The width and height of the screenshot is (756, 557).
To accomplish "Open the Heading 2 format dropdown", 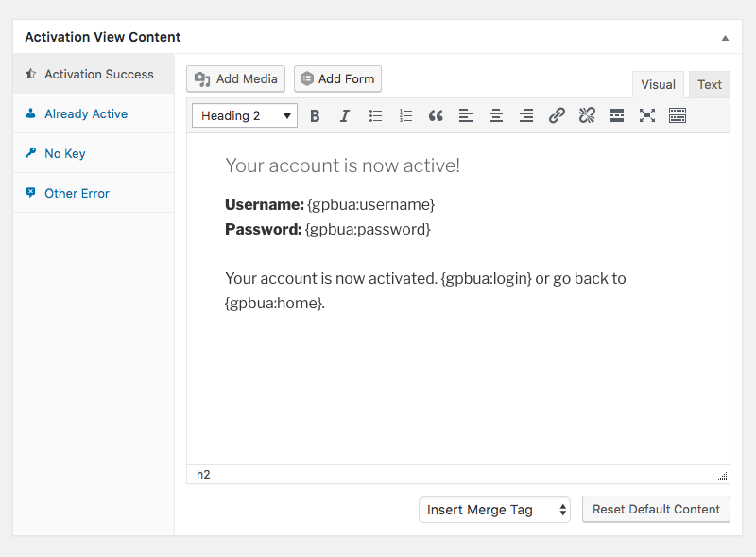I will pos(245,115).
